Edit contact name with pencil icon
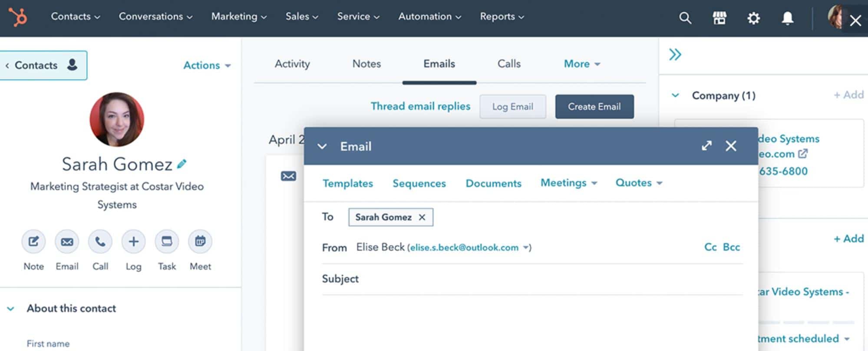This screenshot has width=868, height=351. [182, 164]
